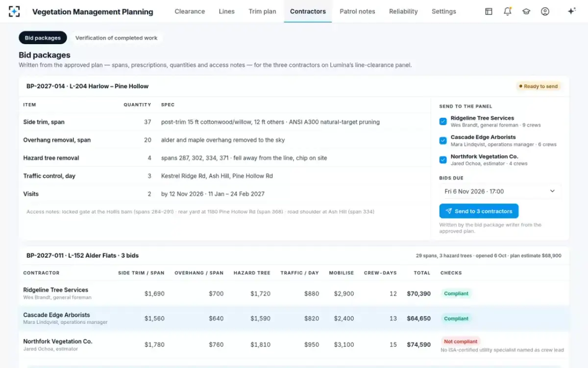Image resolution: width=588 pixels, height=368 pixels.
Task: Select the Overhang removal, span item
Action: tap(225, 140)
